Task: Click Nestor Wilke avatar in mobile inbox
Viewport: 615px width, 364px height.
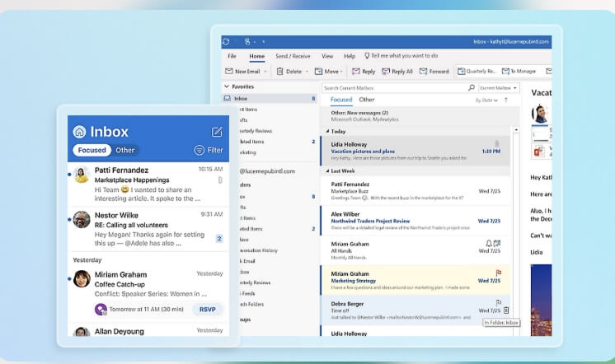Action: point(82,219)
